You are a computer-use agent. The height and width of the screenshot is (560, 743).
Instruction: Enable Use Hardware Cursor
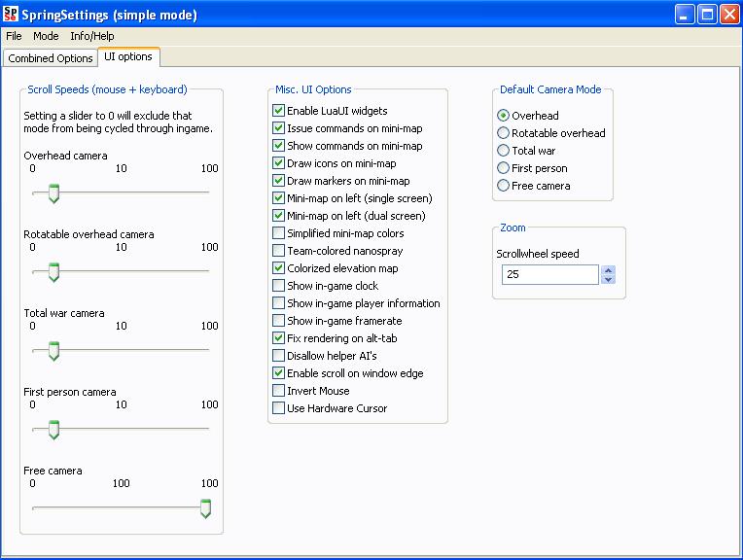(278, 408)
